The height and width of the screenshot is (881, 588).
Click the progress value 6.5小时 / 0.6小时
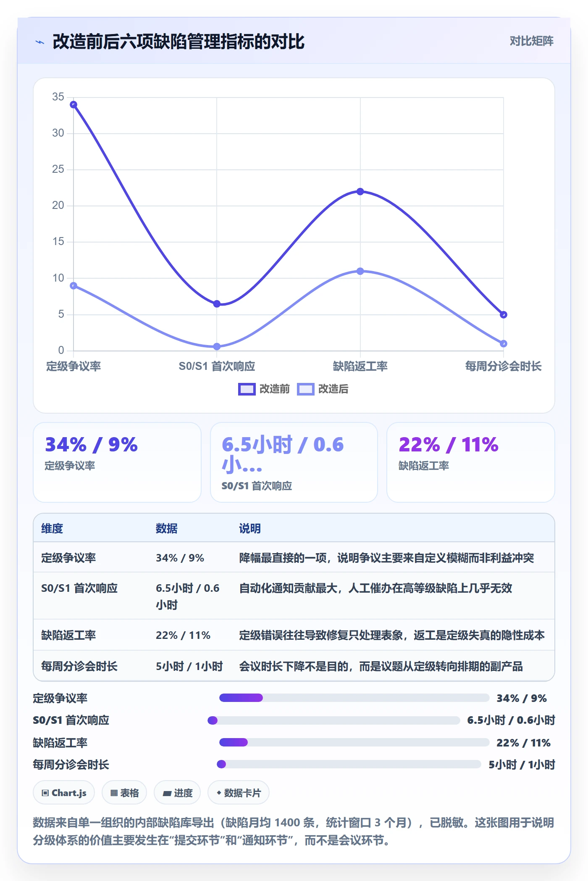tap(511, 720)
